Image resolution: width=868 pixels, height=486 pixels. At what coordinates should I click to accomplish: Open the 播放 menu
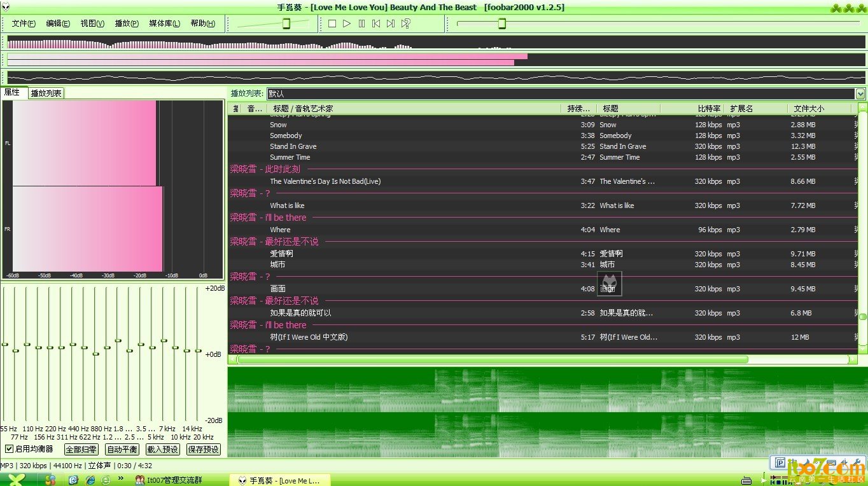(127, 24)
